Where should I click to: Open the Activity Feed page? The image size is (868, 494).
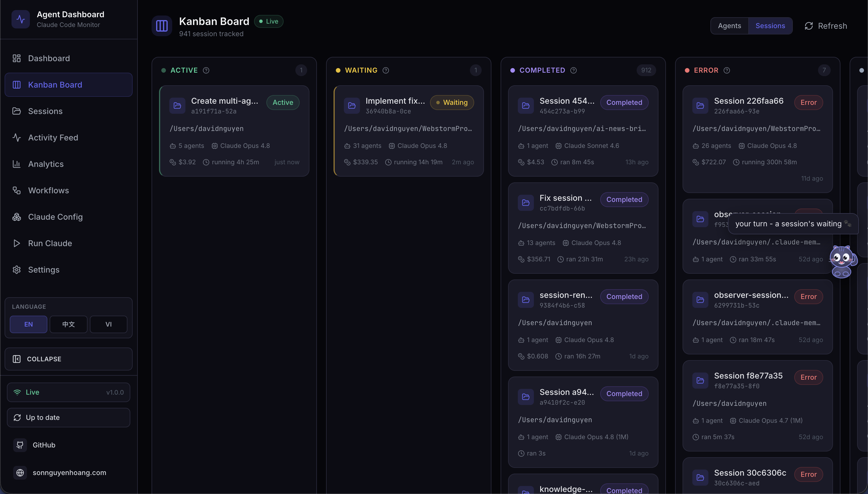click(69, 137)
